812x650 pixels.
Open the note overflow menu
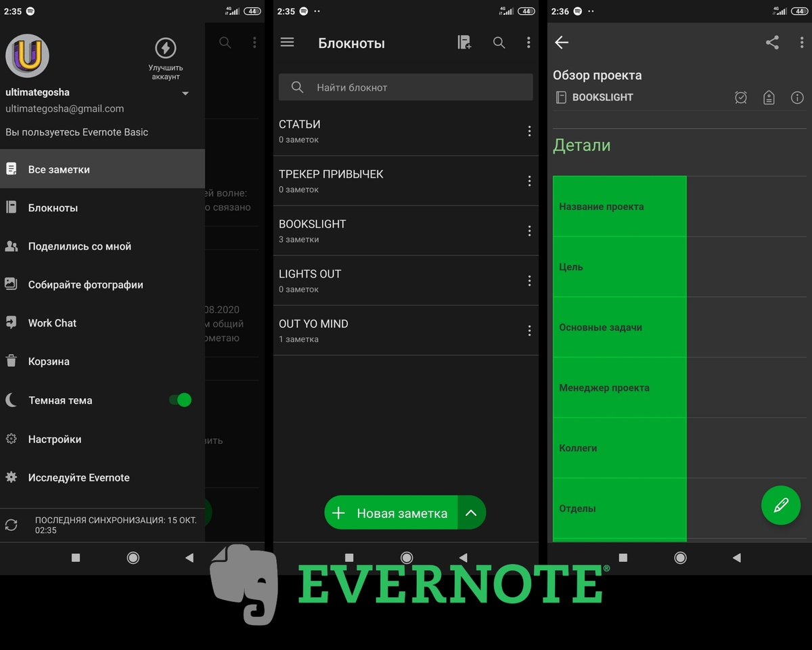[x=802, y=43]
